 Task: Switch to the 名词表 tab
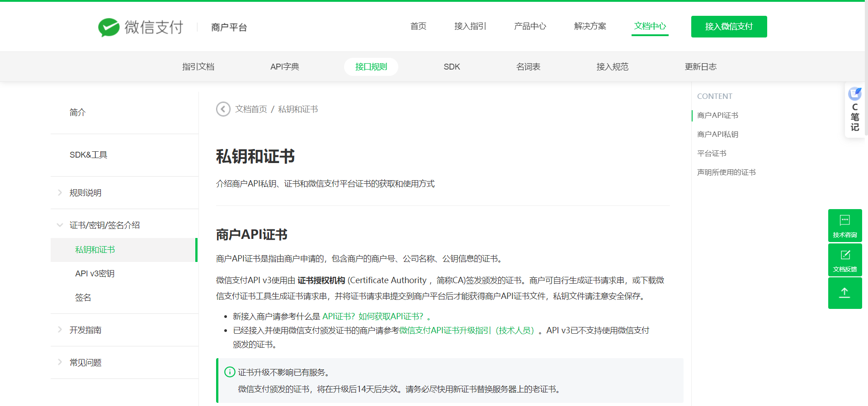pos(528,67)
